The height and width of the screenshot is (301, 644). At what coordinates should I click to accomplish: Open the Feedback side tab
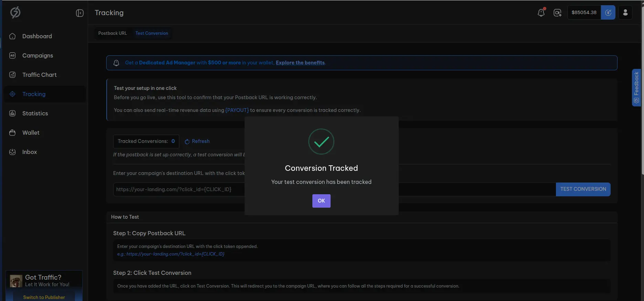636,88
